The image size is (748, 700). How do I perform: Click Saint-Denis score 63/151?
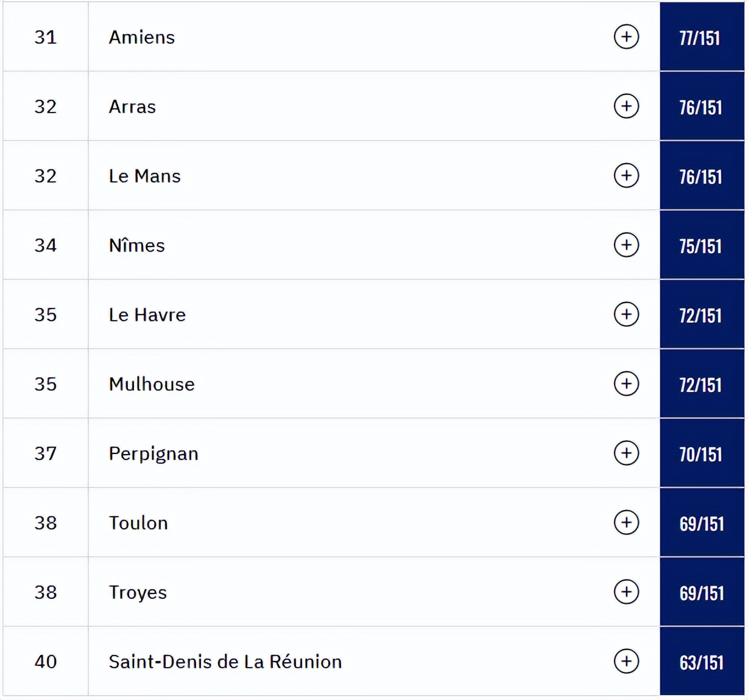pyautogui.click(x=702, y=663)
